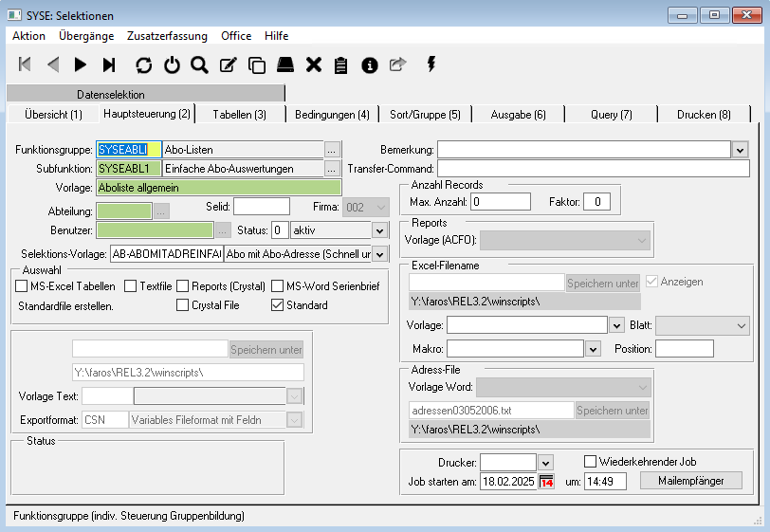Open calendar picker next to job start date
This screenshot has height=532, width=770.
tap(546, 482)
